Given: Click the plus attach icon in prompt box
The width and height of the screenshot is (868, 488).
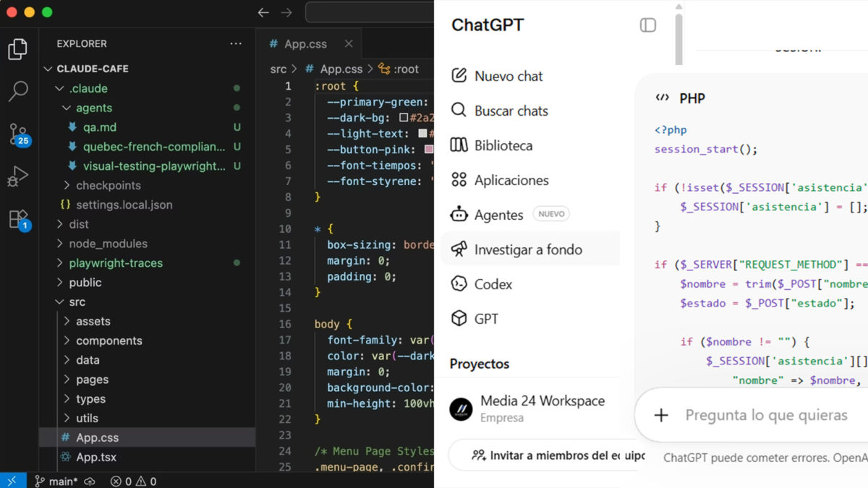Looking at the screenshot, I should pyautogui.click(x=661, y=416).
